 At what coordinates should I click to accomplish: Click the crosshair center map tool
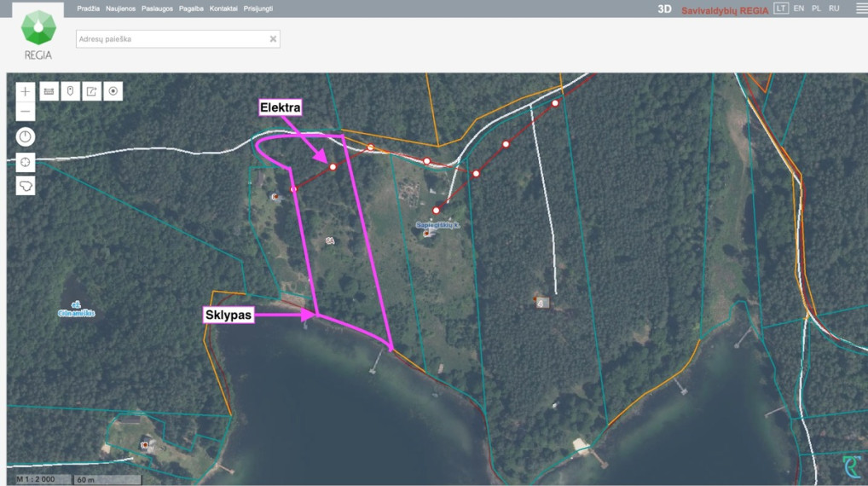click(26, 162)
